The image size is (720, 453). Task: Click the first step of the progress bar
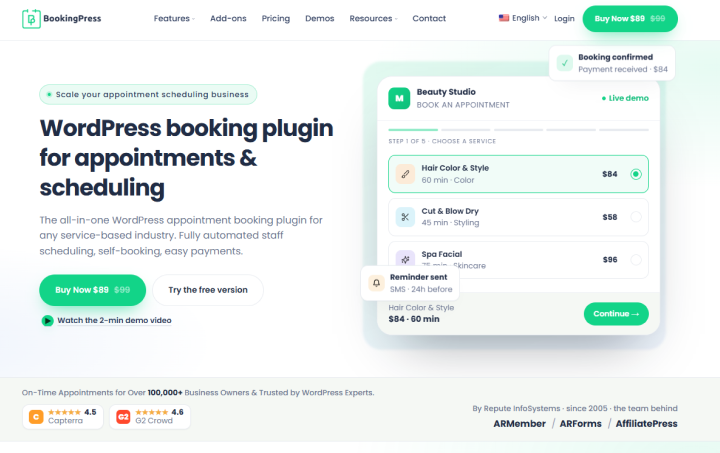[x=413, y=130]
